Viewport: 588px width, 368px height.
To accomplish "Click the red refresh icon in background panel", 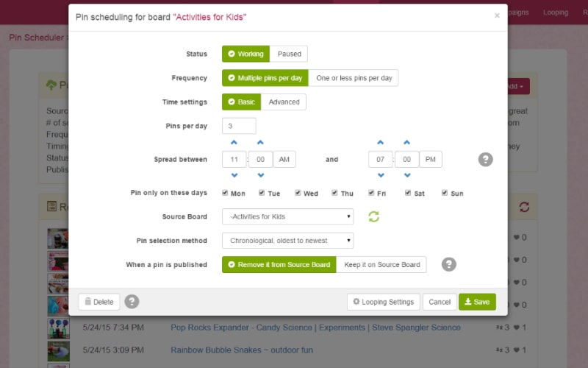I will pyautogui.click(x=524, y=207).
